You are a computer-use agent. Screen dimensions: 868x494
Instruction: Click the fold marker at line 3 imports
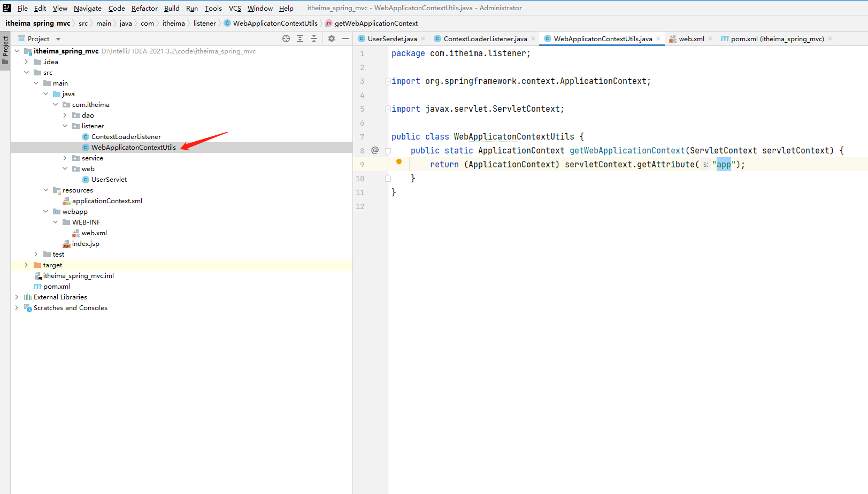[388, 81]
